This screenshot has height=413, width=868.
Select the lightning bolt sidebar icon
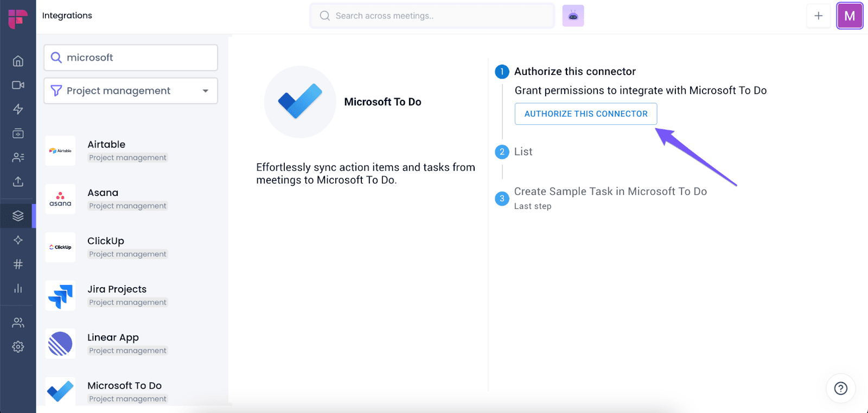18,109
